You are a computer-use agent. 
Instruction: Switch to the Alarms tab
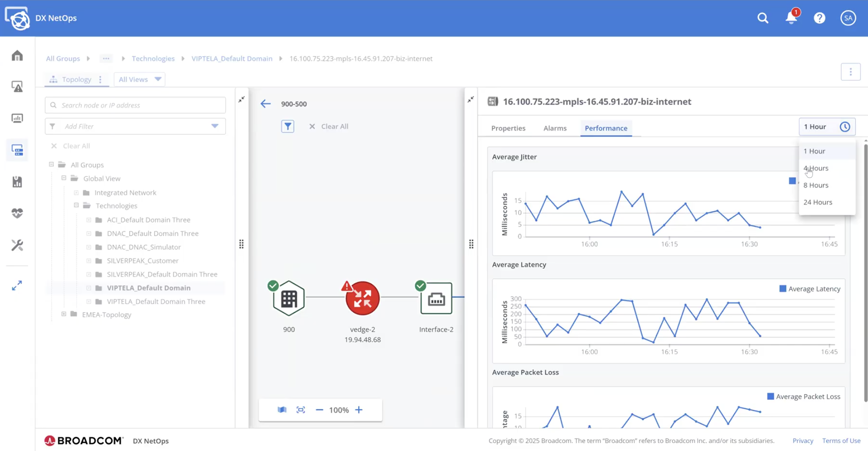pos(555,128)
